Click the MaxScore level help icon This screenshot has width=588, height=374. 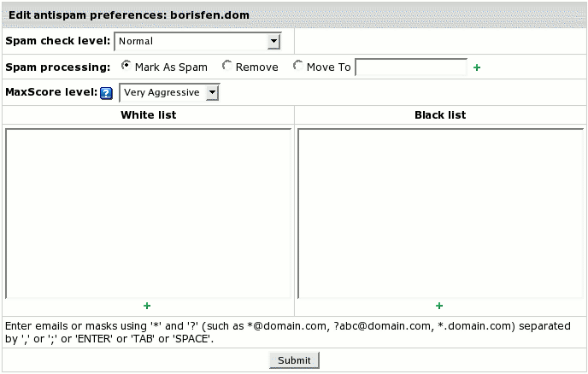coord(107,93)
